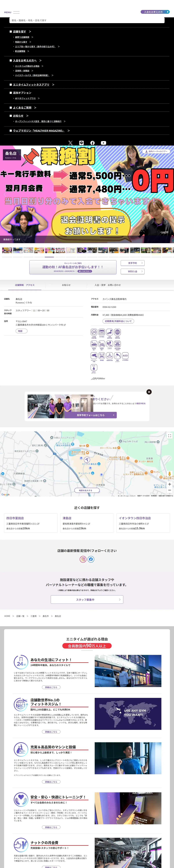Image resolution: width=174 pixels, height=868 pixels.
Task: Open nearby store イオンタウン四日市泊店 card
Action: point(143,523)
